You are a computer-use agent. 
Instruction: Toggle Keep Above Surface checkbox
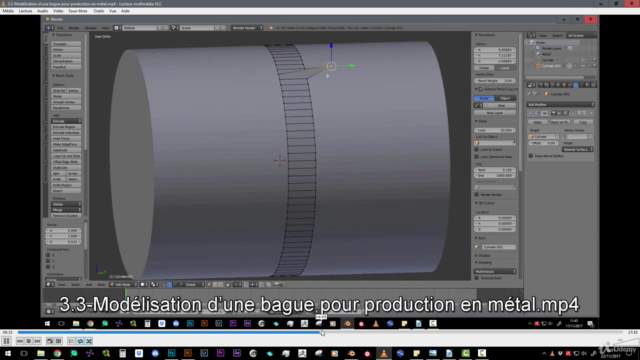click(x=531, y=156)
